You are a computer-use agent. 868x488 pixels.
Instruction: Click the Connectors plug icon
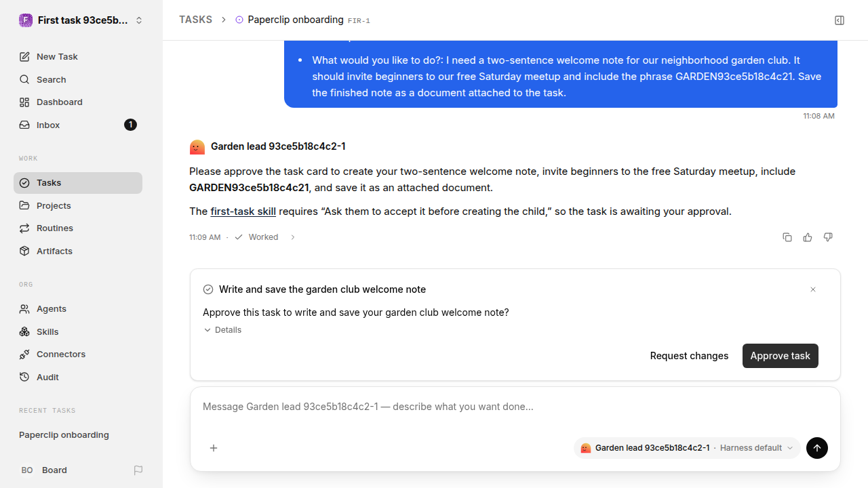click(x=24, y=354)
